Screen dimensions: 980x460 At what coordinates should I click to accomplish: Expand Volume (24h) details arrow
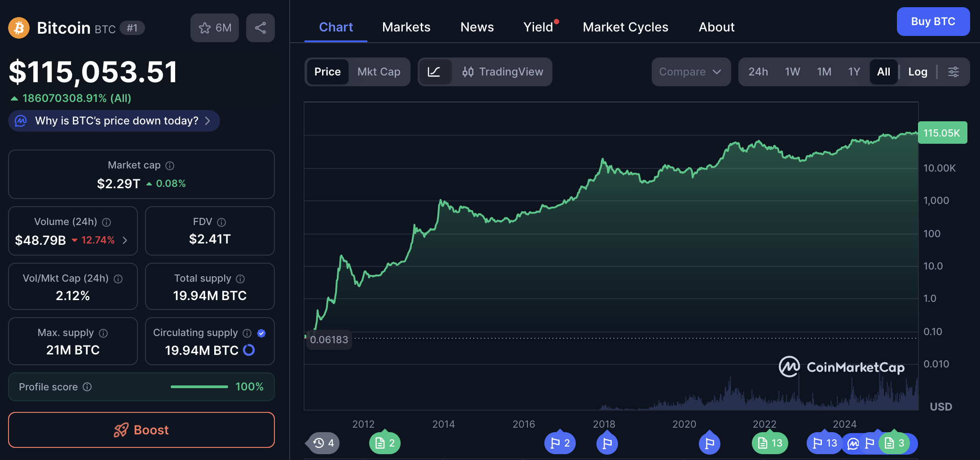tap(125, 240)
